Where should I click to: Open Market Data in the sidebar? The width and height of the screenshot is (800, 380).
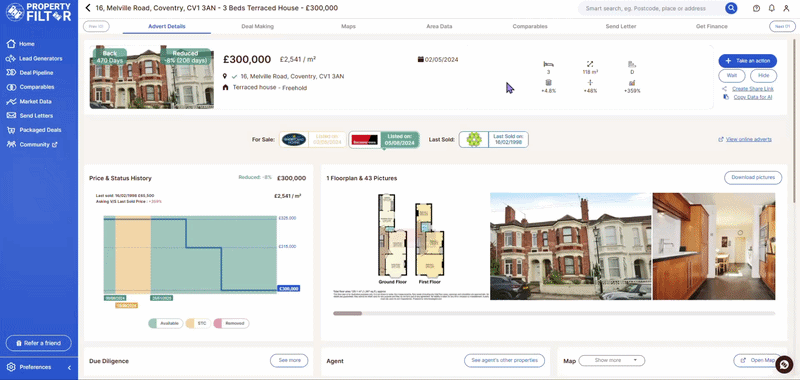click(x=29, y=102)
